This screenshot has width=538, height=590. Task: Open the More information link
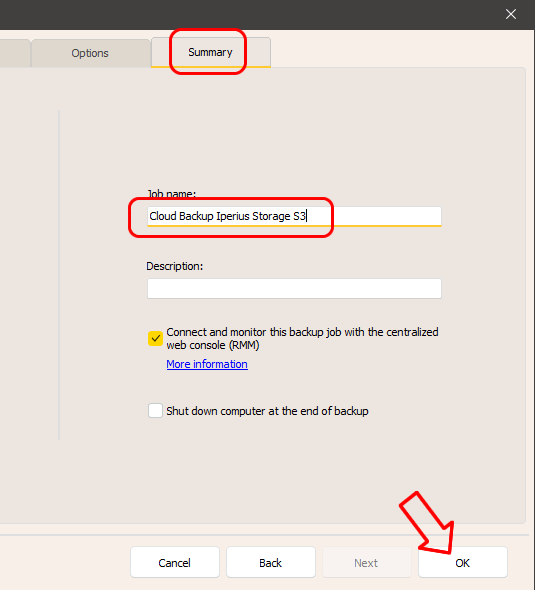click(x=207, y=364)
